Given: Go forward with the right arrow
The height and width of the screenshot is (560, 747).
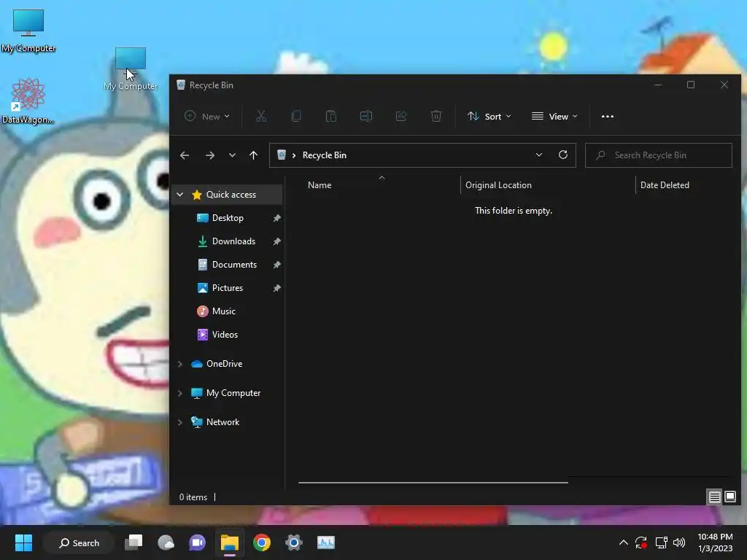Looking at the screenshot, I should [209, 155].
